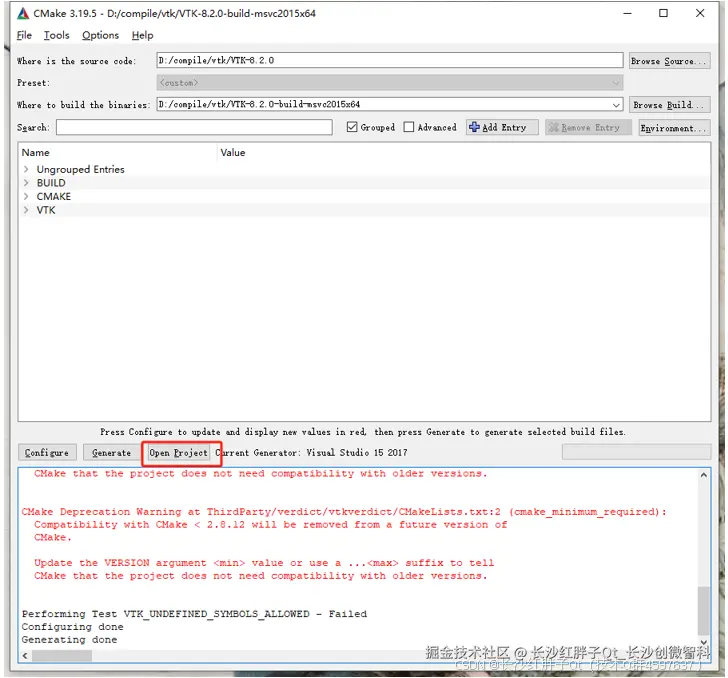
Task: Open the Tools menu
Action: point(57,35)
